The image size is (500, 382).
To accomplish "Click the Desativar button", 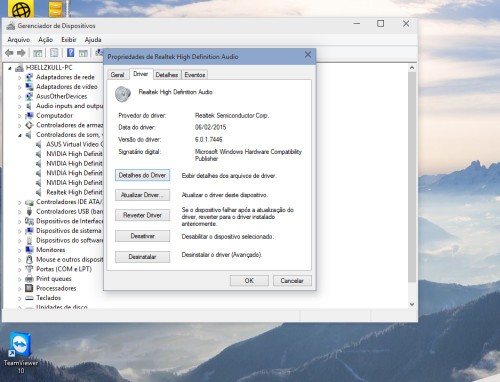I will (142, 236).
